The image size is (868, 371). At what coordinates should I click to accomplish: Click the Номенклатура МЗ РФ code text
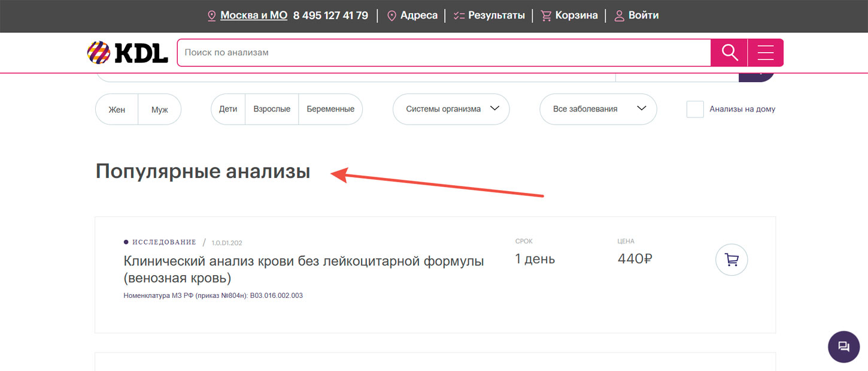coord(213,295)
